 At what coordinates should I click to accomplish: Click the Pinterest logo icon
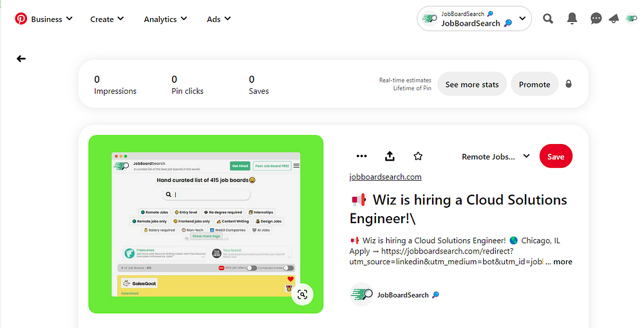[x=21, y=19]
